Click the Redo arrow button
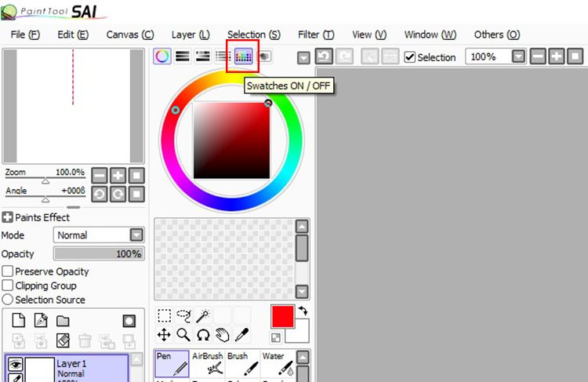The image size is (588, 382). tap(345, 56)
